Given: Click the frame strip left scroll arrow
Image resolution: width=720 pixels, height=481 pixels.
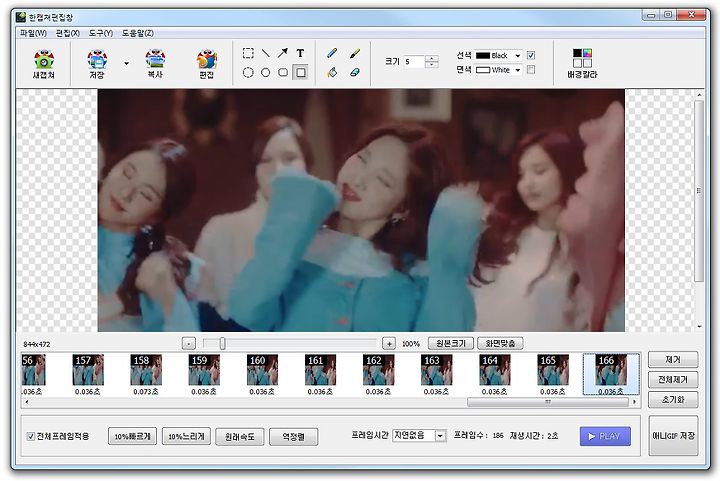Looking at the screenshot, I should tap(27, 402).
